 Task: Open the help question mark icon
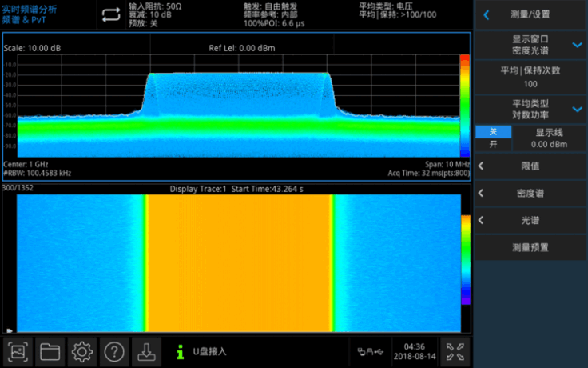(x=114, y=352)
